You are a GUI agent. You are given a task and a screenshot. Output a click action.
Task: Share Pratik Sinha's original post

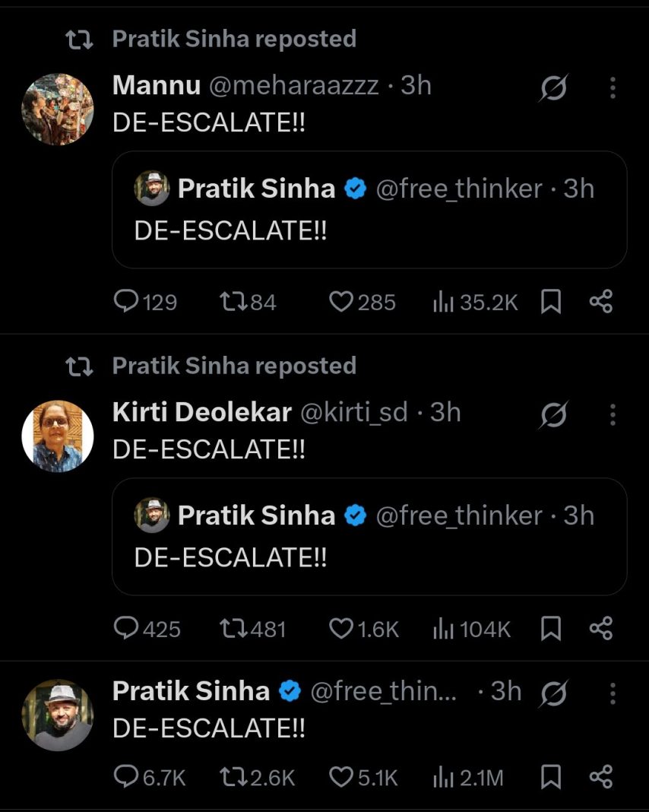click(x=600, y=777)
